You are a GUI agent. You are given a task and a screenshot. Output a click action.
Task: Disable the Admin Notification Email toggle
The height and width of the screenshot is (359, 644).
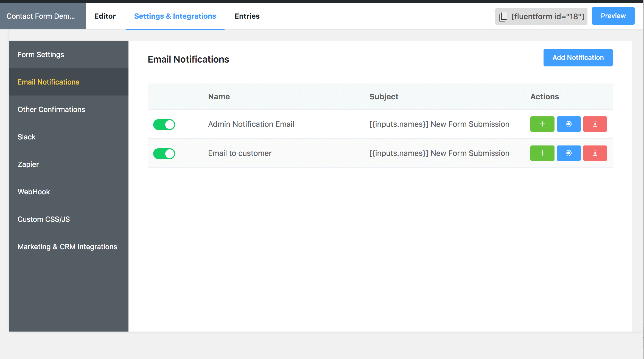pyautogui.click(x=164, y=125)
